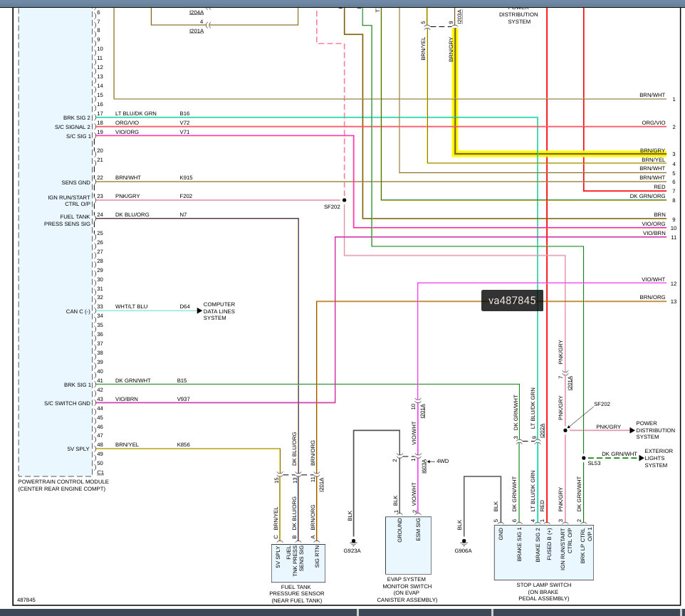Click BRAKE SIG 2 terminal in stop lamp switch
This screenshot has height=616, width=685.
(x=538, y=544)
